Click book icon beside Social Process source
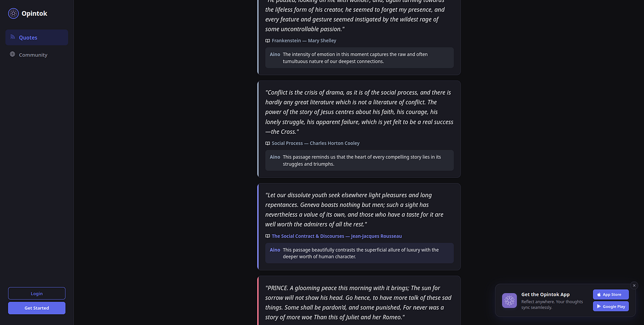The image size is (644, 325). pos(268,144)
